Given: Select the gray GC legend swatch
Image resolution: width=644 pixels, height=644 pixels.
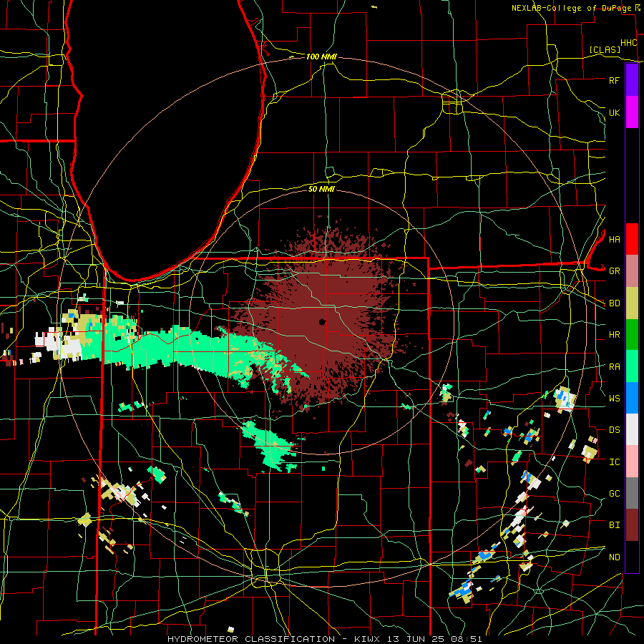Looking at the screenshot, I should 632,493.
